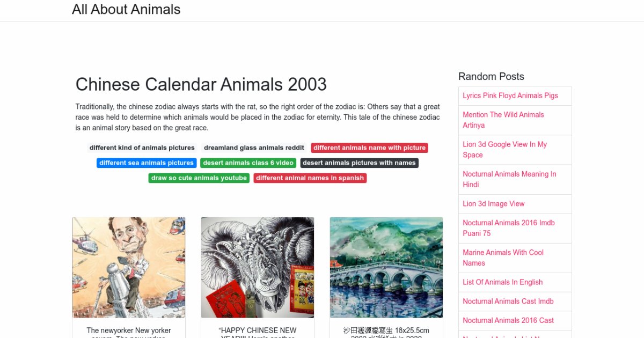Select the 'different kind of animals pictures' tag
This screenshot has height=338, width=644.
[142, 148]
